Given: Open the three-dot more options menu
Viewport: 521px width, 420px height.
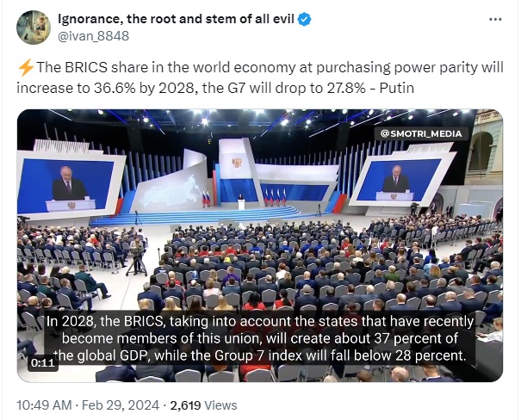Looking at the screenshot, I should [495, 20].
